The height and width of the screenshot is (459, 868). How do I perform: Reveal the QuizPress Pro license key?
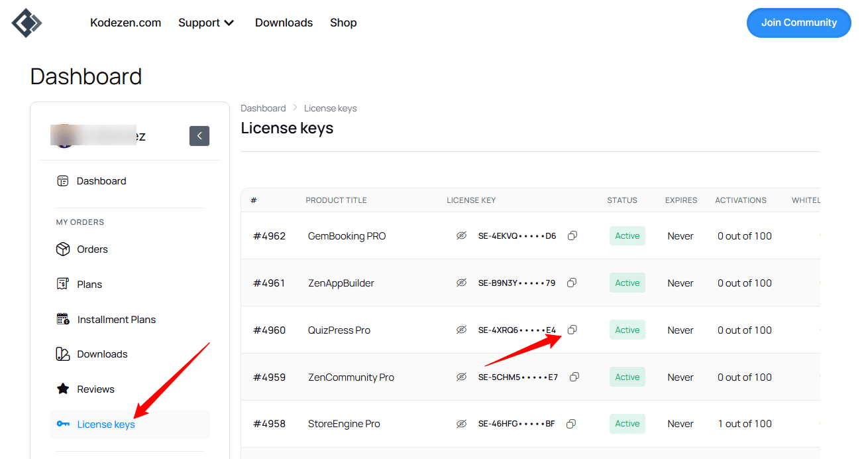[462, 330]
